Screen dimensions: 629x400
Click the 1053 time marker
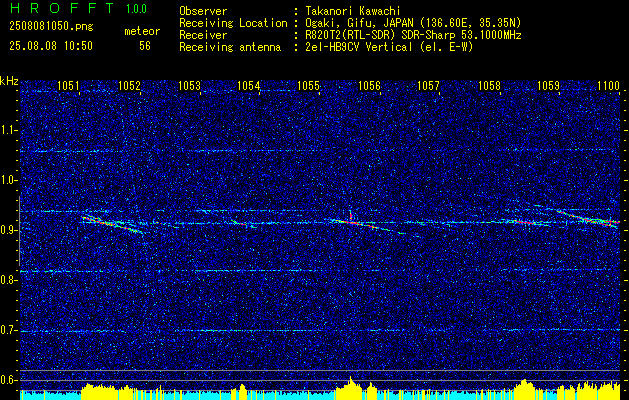point(189,85)
